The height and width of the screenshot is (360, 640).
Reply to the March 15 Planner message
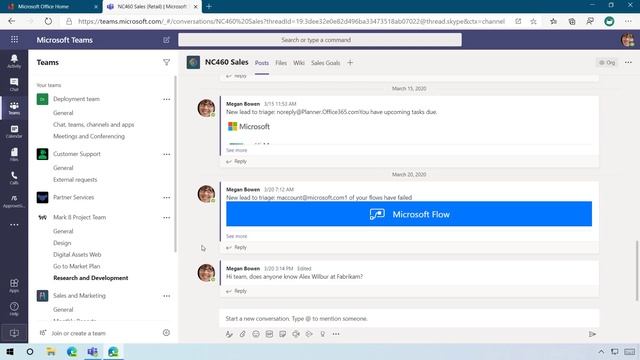point(236,161)
